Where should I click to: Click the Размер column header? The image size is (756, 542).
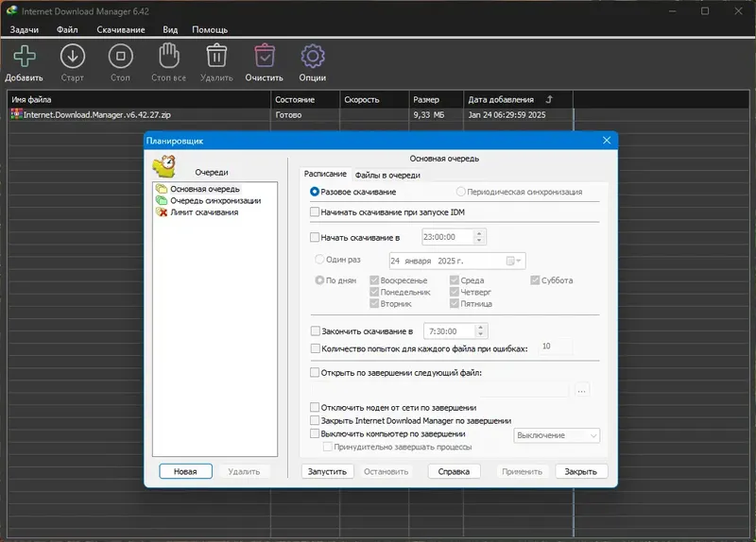pyautogui.click(x=437, y=99)
